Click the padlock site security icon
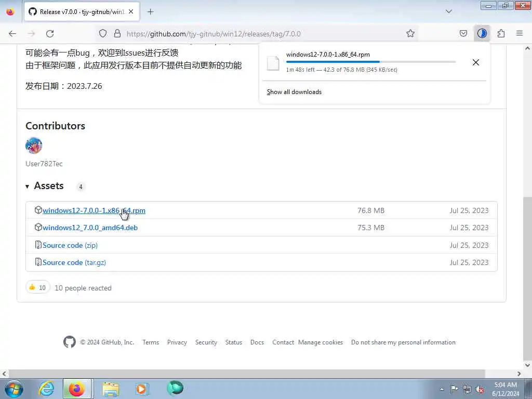 point(117,33)
